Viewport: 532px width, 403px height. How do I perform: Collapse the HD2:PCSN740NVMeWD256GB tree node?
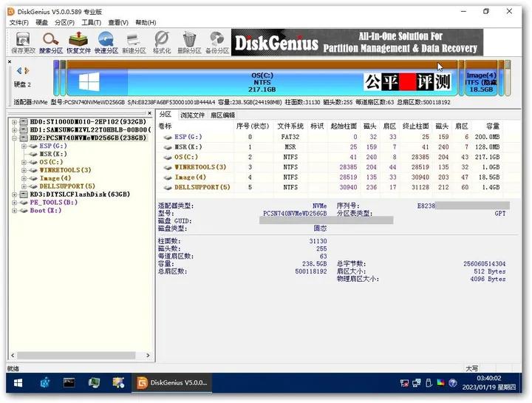pyautogui.click(x=14, y=138)
